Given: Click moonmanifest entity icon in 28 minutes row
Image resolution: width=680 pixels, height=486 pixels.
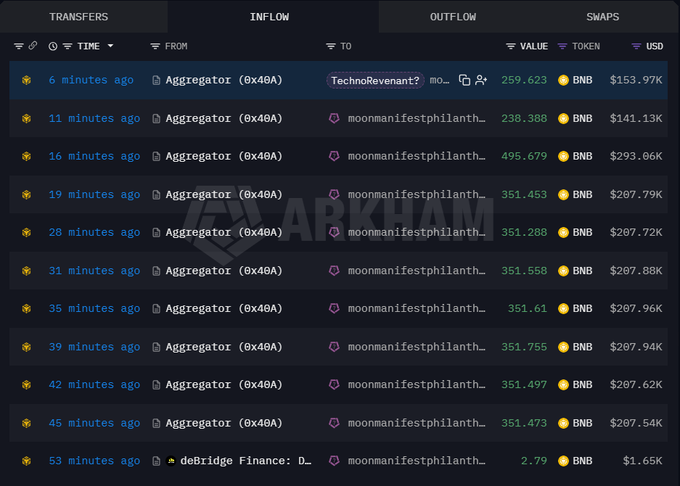Looking at the screenshot, I should [x=334, y=232].
